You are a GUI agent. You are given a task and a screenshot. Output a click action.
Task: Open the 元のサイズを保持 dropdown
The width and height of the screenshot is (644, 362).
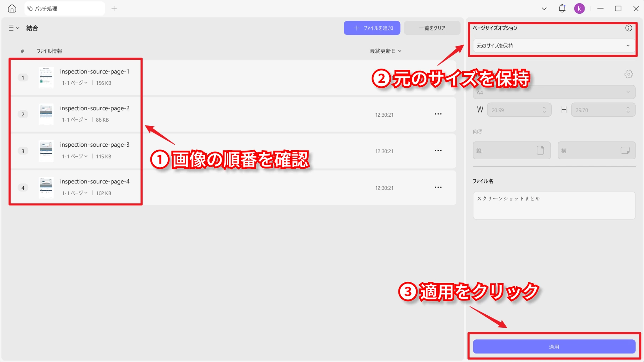(x=554, y=46)
